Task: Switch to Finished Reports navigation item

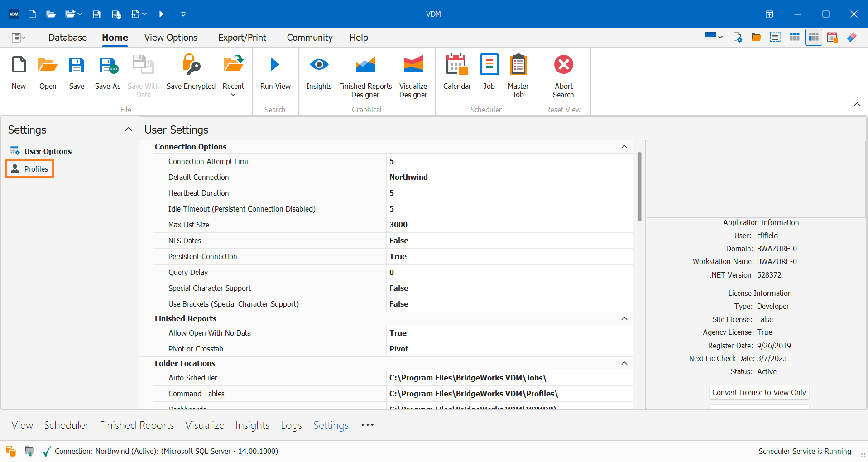Action: 137,425
